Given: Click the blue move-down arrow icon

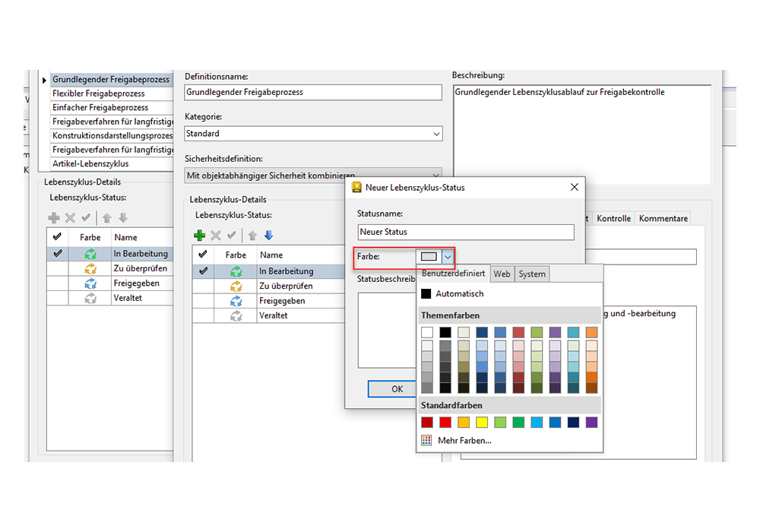Looking at the screenshot, I should coord(268,236).
